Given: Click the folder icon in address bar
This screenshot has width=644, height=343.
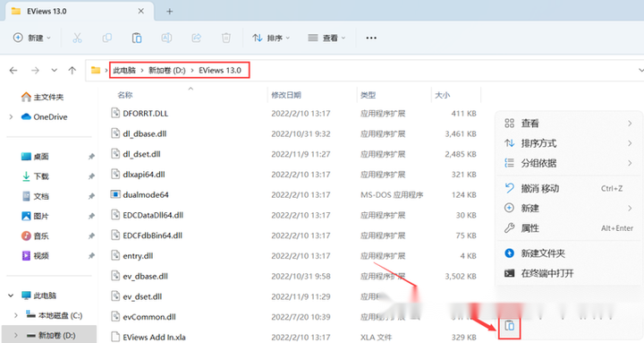Looking at the screenshot, I should pyautogui.click(x=96, y=71).
